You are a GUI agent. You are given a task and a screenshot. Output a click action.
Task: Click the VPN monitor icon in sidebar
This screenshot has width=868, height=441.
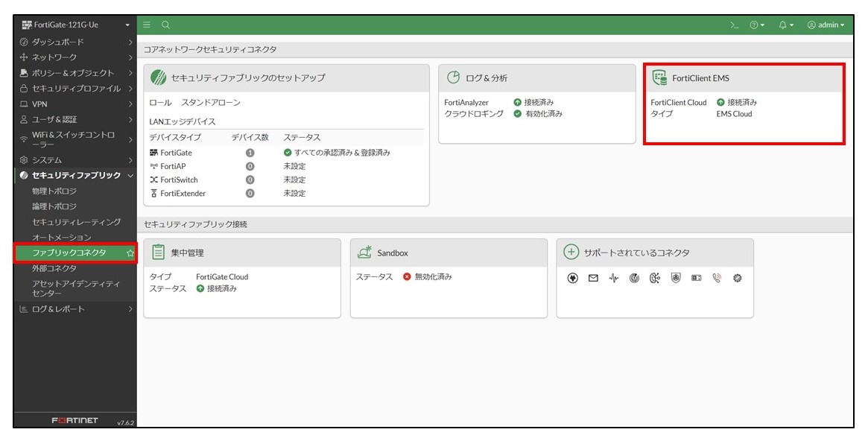click(x=24, y=104)
